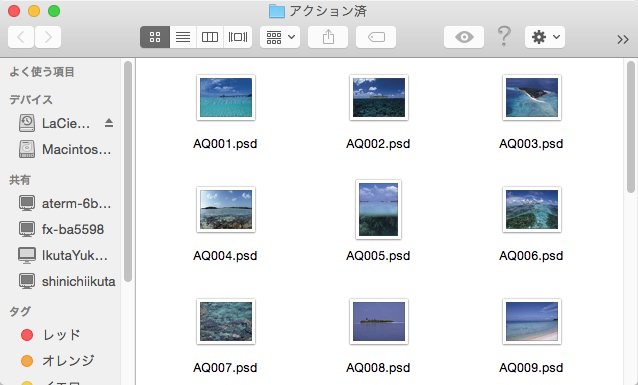Click the Quick Look eye button
This screenshot has width=638, height=385.
pyautogui.click(x=464, y=37)
